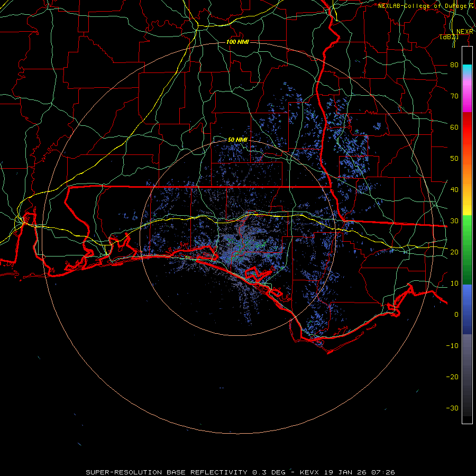Viewport: 476px width, 476px height.
Task: Click the radar site center at the echo cluster
Action: (239, 237)
